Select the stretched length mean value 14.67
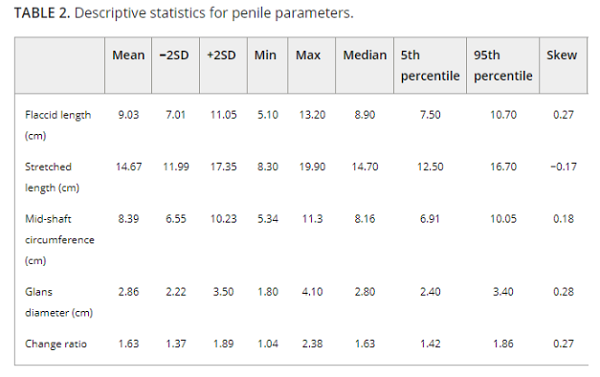This screenshot has height=377, width=600. [129, 166]
